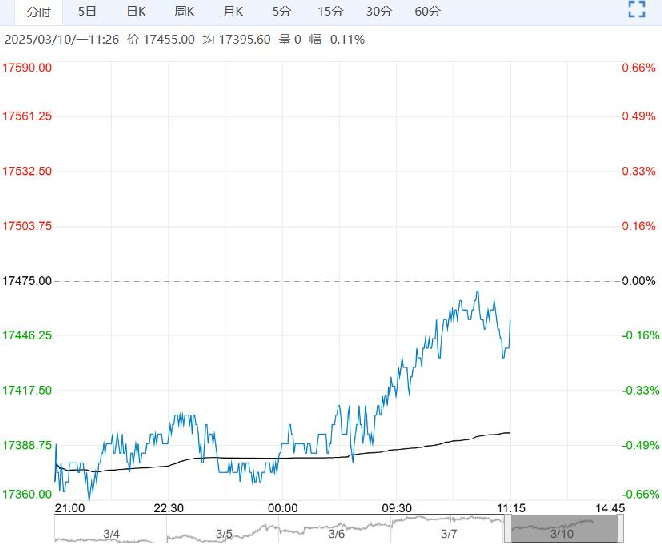Viewport: 662px width, 546px height.
Task: Switch to 周K weekly chart
Action: 184,12
